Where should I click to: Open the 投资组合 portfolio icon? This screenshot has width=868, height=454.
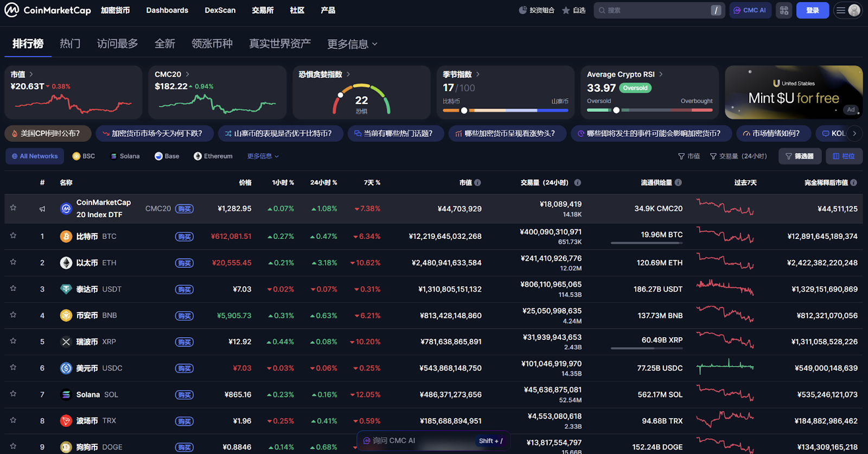point(523,10)
